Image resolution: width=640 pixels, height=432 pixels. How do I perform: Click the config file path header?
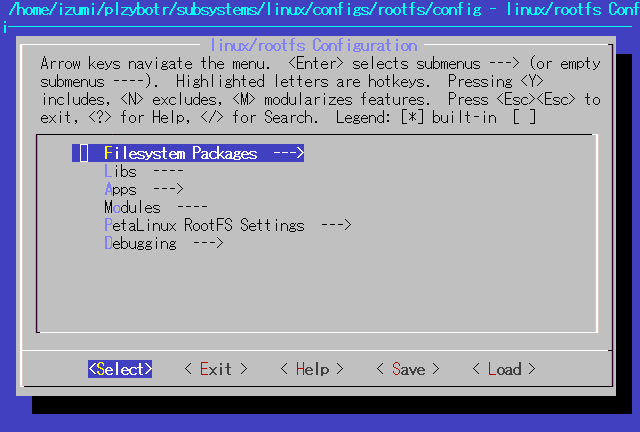point(245,9)
